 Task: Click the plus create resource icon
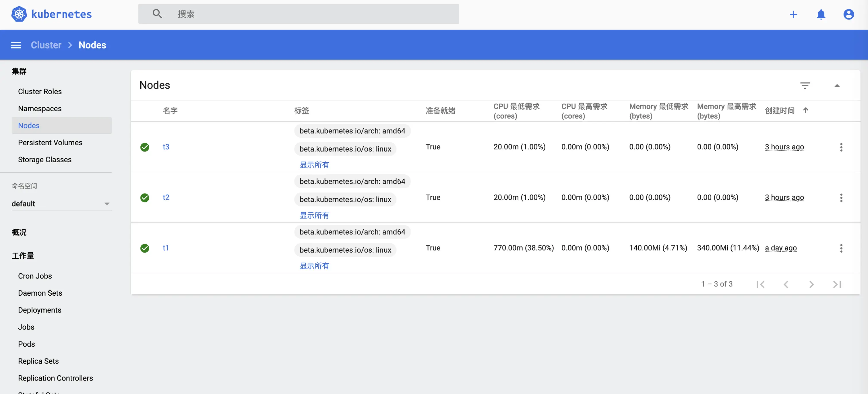pos(793,14)
